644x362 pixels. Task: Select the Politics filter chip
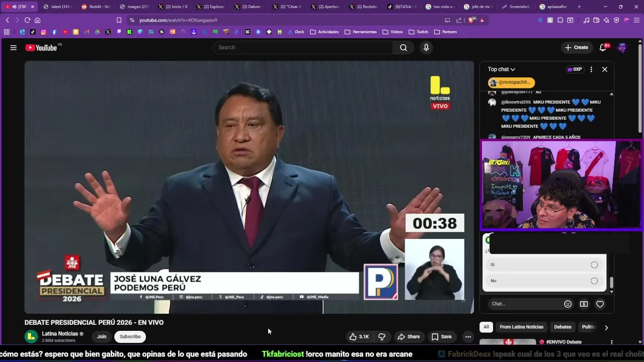tap(589, 327)
